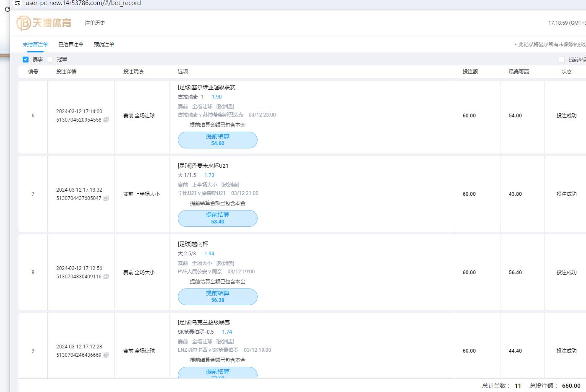Click PVF人民公安 v 同奈 match text
Screen dimensions: 586x392
coord(200,272)
